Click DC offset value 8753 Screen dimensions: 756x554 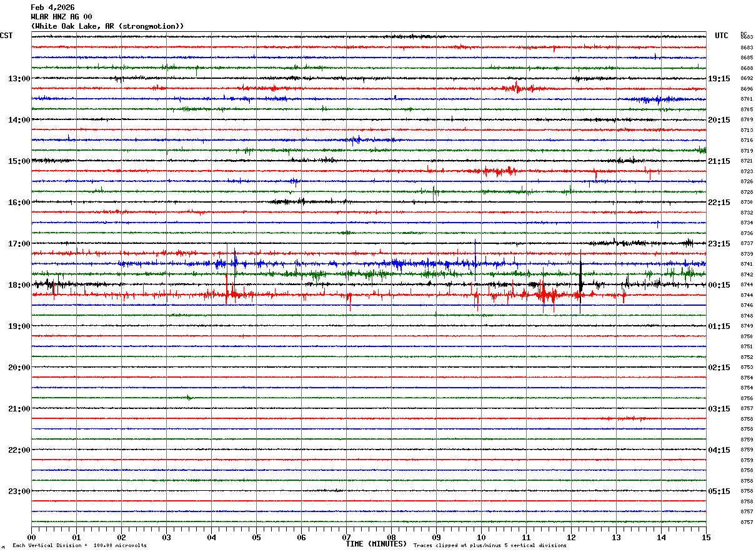click(x=747, y=368)
